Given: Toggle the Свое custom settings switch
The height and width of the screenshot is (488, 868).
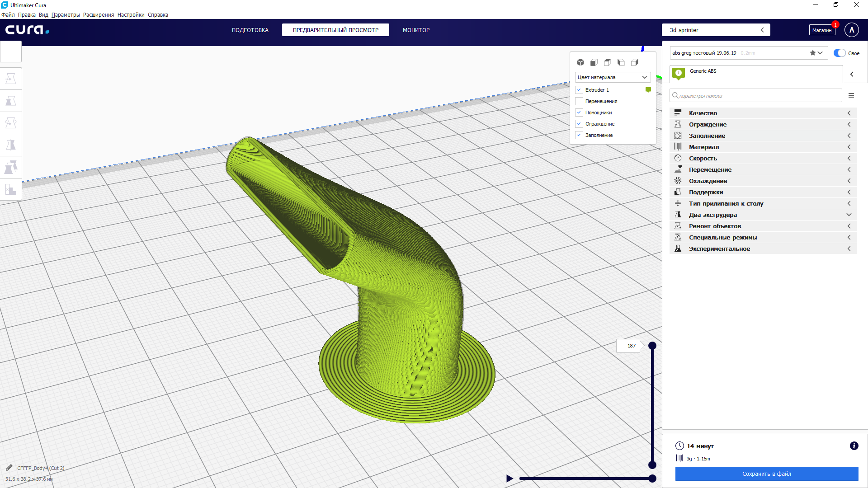Looking at the screenshot, I should click(840, 53).
